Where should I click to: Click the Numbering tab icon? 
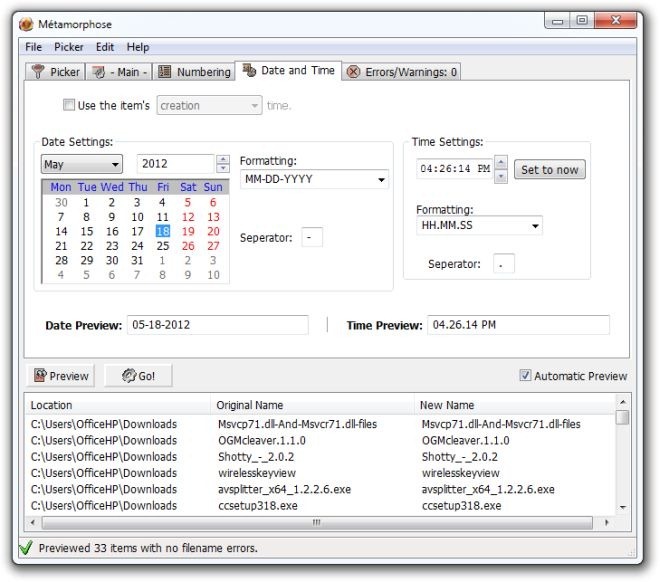point(165,72)
